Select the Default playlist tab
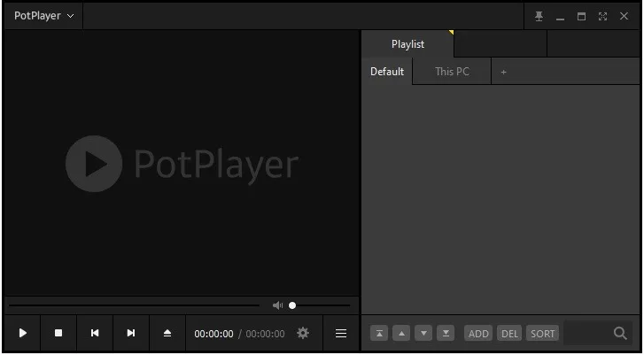Screen dimensions: 644x355 coord(387,72)
